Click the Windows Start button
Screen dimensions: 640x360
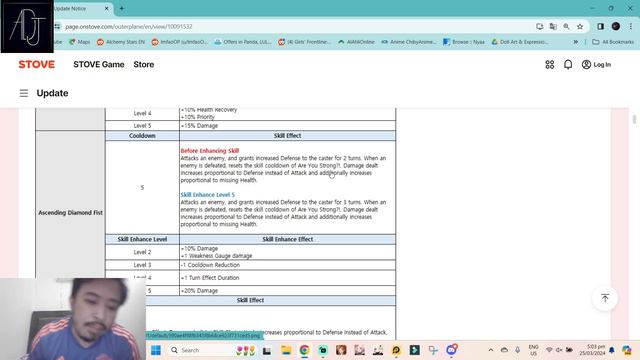pos(156,350)
